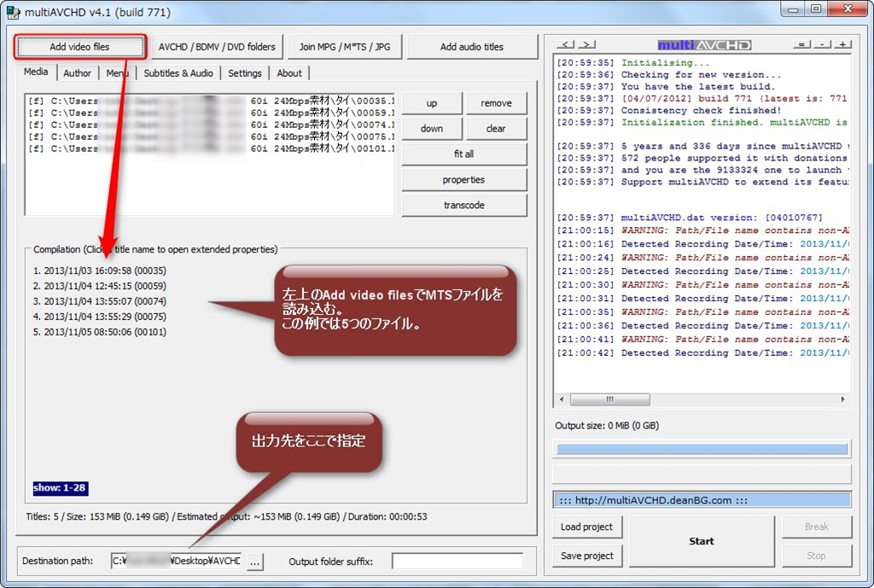Open title 2. 2013/11/04 12:45:15 (00059)
This screenshot has height=588, width=874.
point(100,287)
